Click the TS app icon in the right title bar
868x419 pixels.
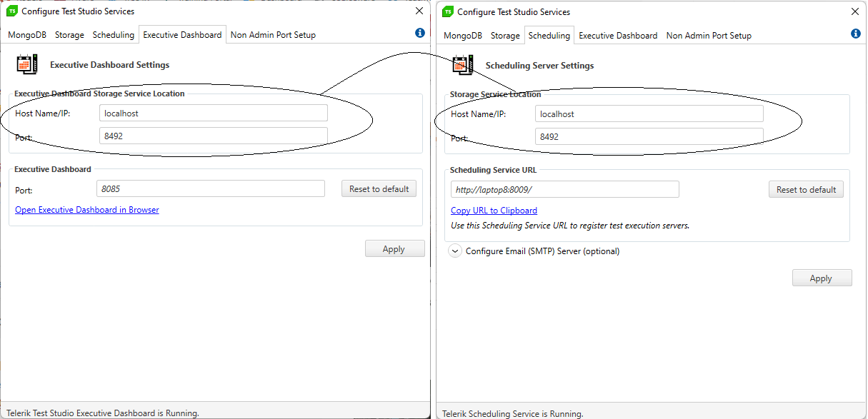[447, 11]
